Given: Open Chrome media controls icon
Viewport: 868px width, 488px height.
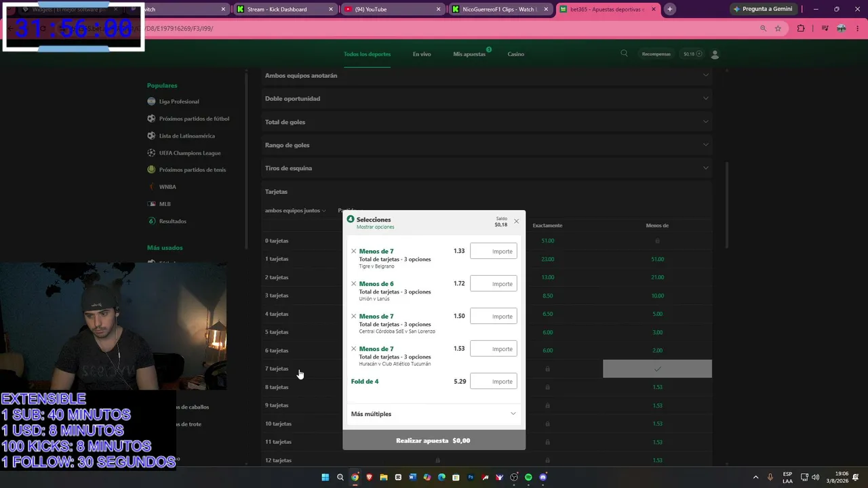Looking at the screenshot, I should [x=825, y=28].
